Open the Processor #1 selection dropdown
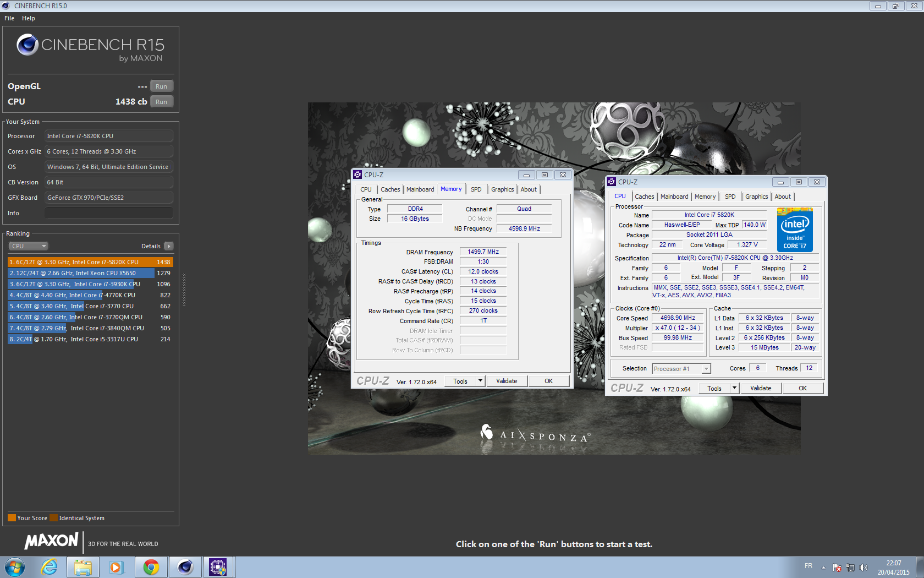The width and height of the screenshot is (924, 578). click(681, 369)
